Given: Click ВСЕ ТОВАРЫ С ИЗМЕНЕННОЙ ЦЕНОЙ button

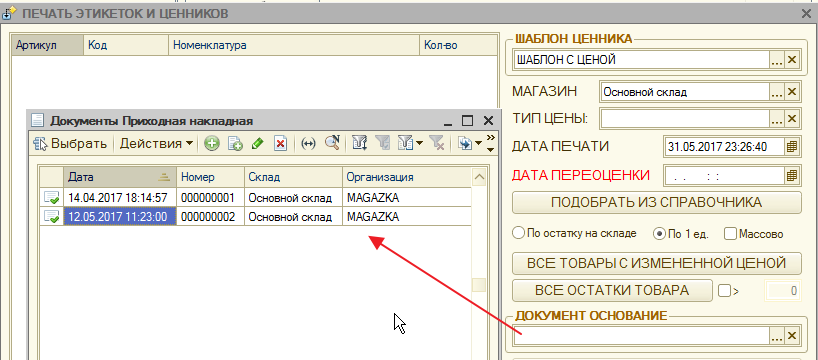Looking at the screenshot, I should 657,263.
